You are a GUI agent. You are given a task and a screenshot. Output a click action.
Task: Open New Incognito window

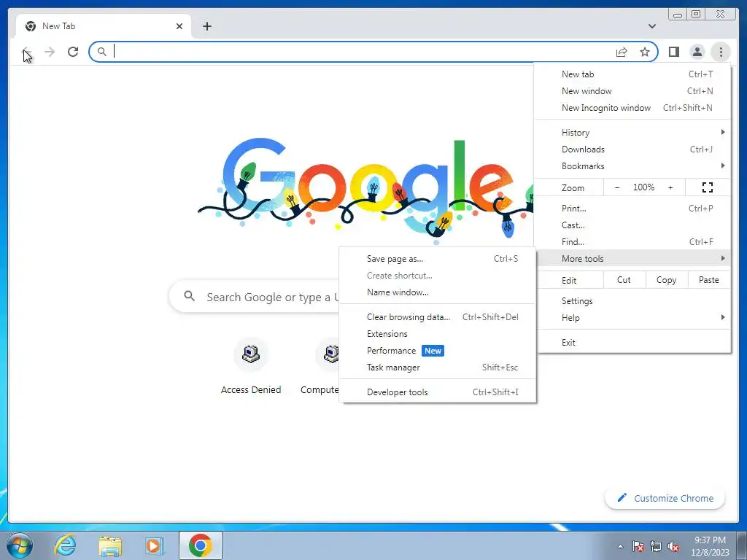tap(632, 108)
